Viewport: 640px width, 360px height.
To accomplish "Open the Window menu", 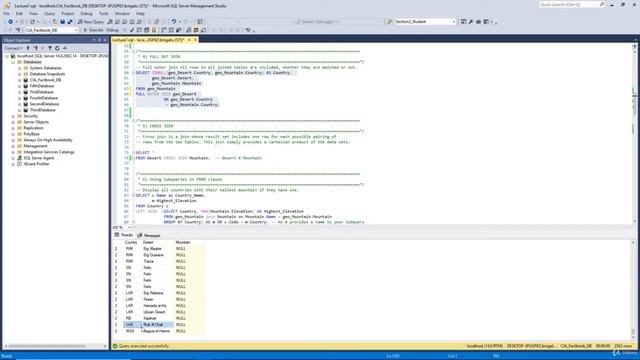I will click(x=122, y=13).
